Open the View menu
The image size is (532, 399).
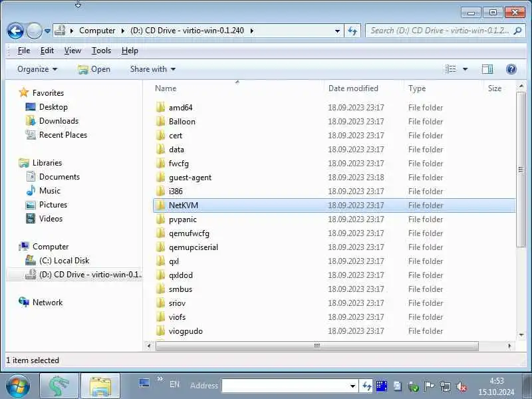pyautogui.click(x=72, y=51)
